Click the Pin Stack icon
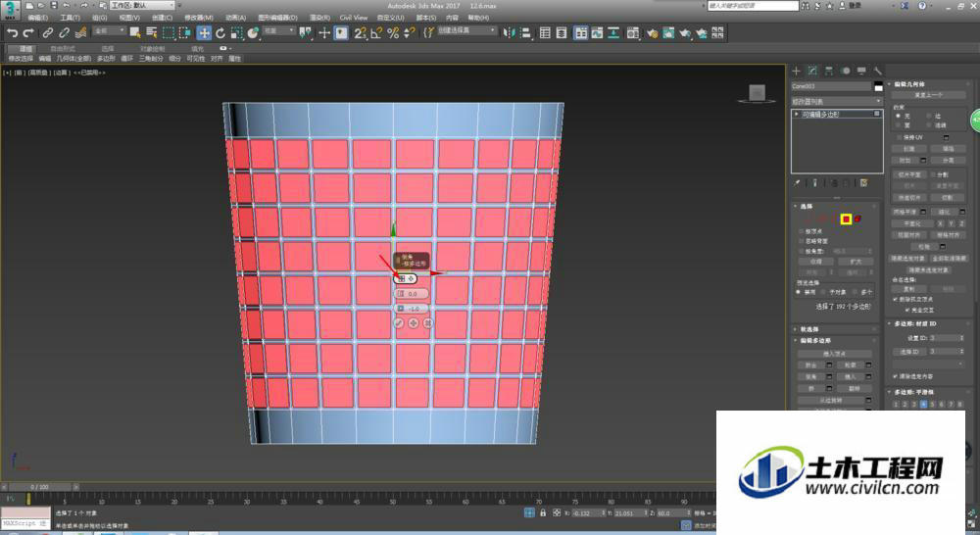Image resolution: width=980 pixels, height=535 pixels. point(797,183)
